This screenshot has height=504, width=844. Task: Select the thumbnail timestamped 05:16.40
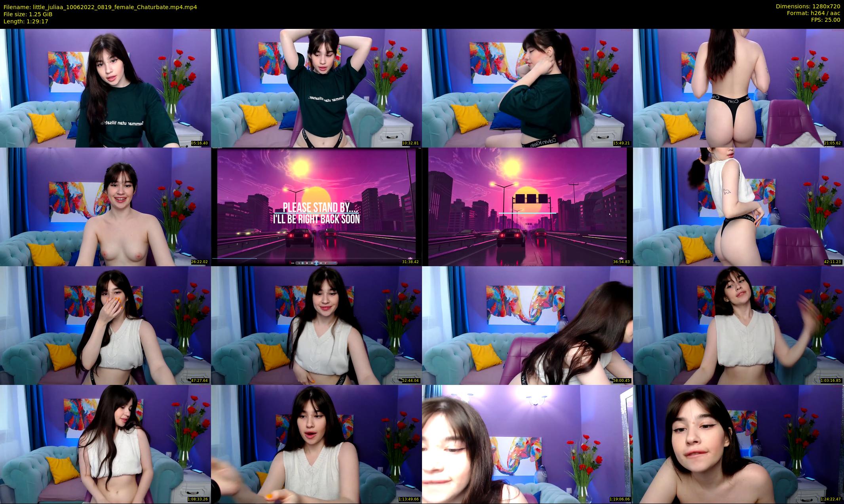(x=105, y=88)
